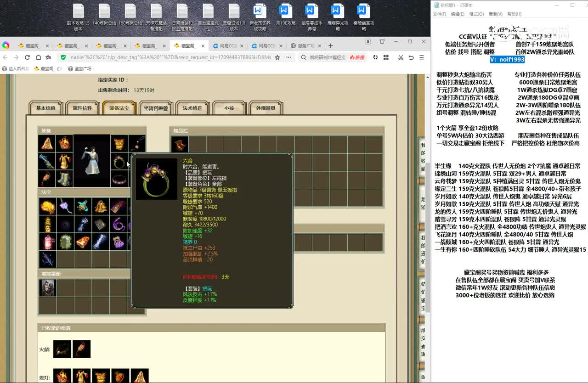Viewport: 588px width, 383px height.
Task: Click the browser back arrow
Action: tap(5, 57)
